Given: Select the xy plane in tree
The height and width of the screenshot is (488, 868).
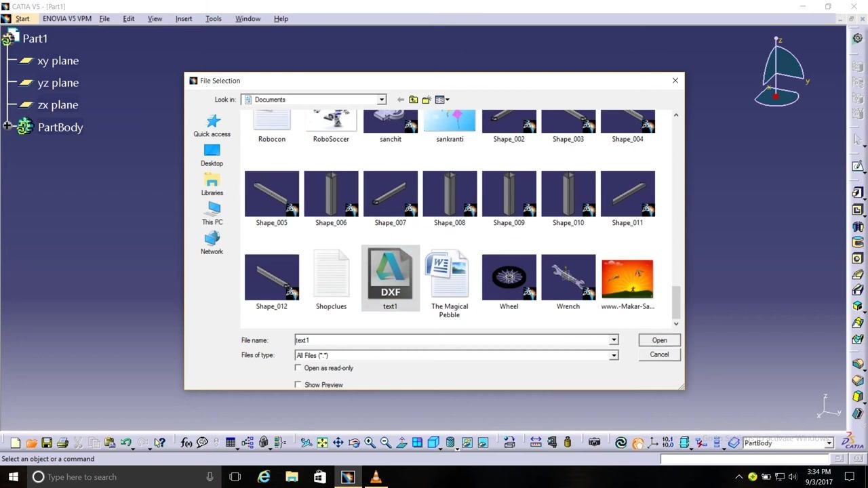Looking at the screenshot, I should (49, 61).
